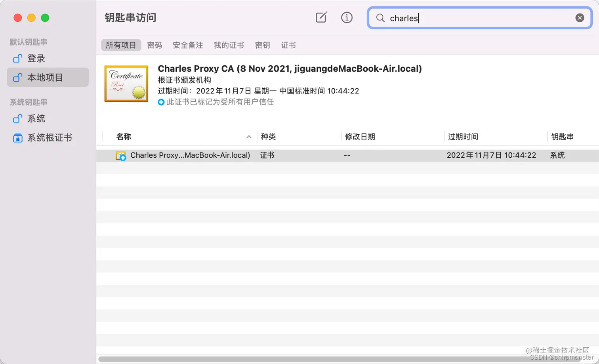Sort by the 名称 column header

[179, 137]
